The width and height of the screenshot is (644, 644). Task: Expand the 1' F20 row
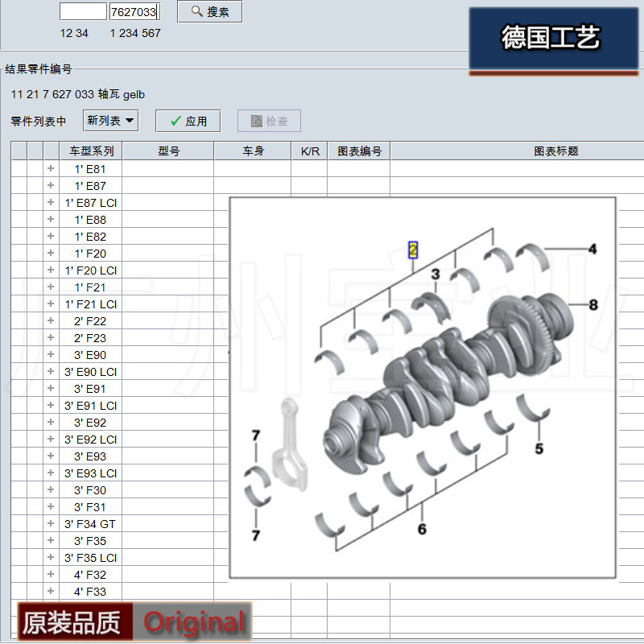51,253
